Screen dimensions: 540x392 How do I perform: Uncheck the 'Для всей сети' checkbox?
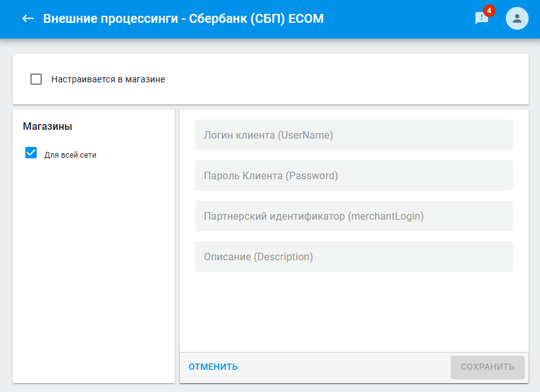coord(31,153)
